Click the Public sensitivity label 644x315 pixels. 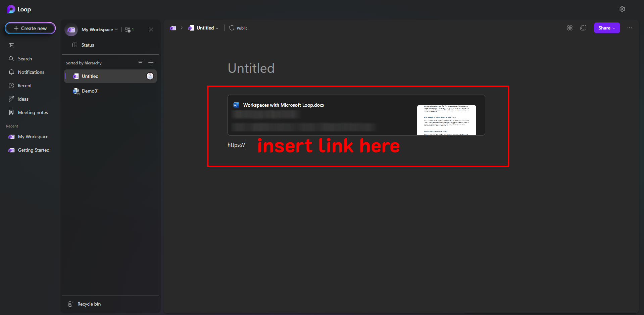coord(238,28)
